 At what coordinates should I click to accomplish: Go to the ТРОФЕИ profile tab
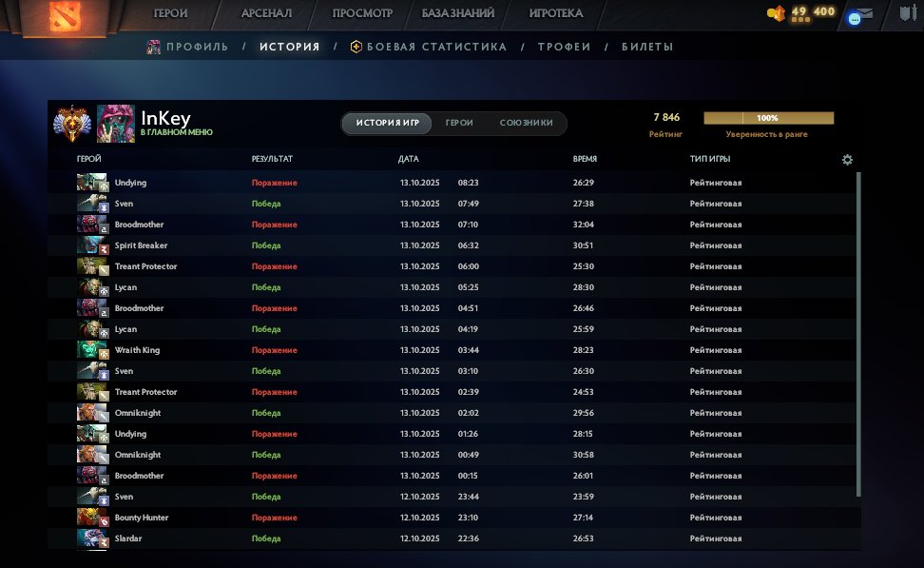[x=564, y=47]
